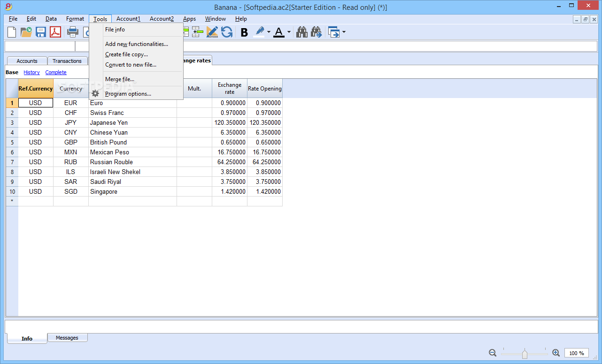Open the File menu
Viewport: 602px width, 364px height.
tap(13, 19)
